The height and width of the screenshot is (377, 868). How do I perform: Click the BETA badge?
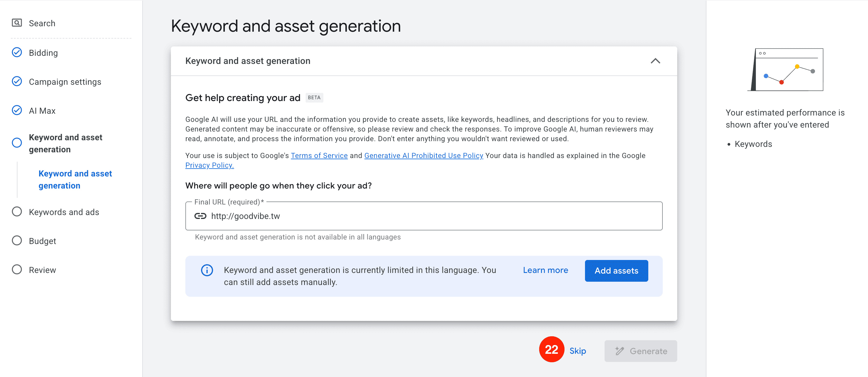[x=314, y=98]
